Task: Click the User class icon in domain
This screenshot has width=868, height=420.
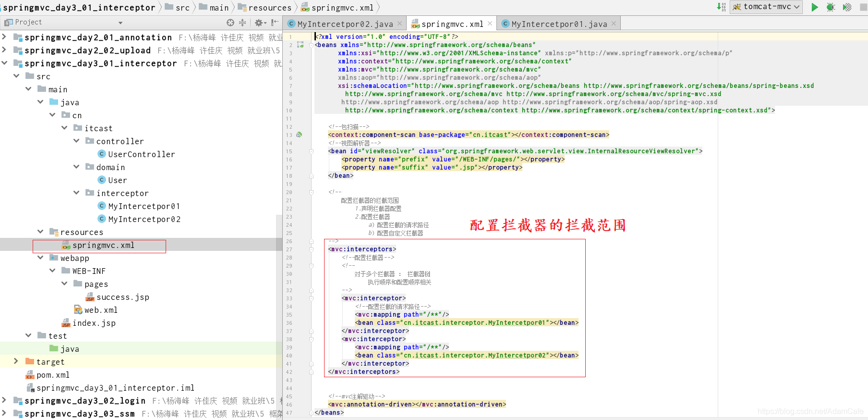Action: pyautogui.click(x=102, y=180)
